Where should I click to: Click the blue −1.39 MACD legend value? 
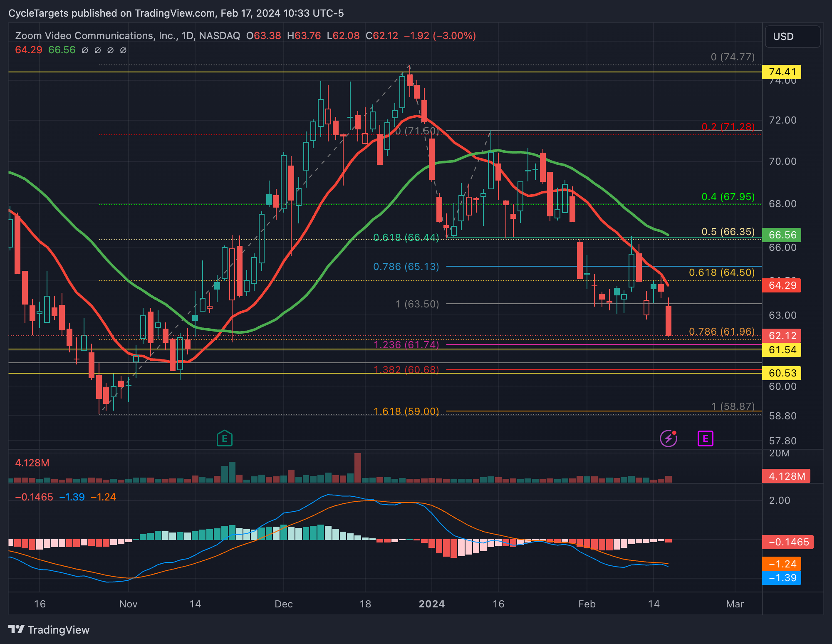[72, 497]
